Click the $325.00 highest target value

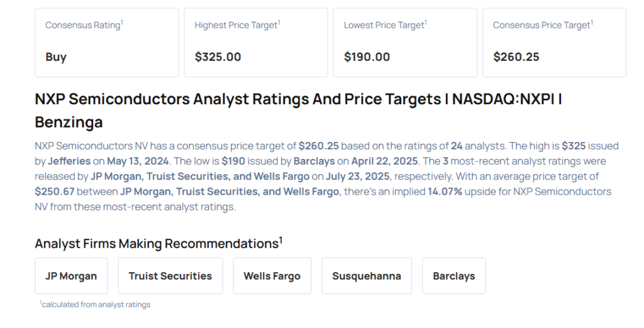pos(218,57)
